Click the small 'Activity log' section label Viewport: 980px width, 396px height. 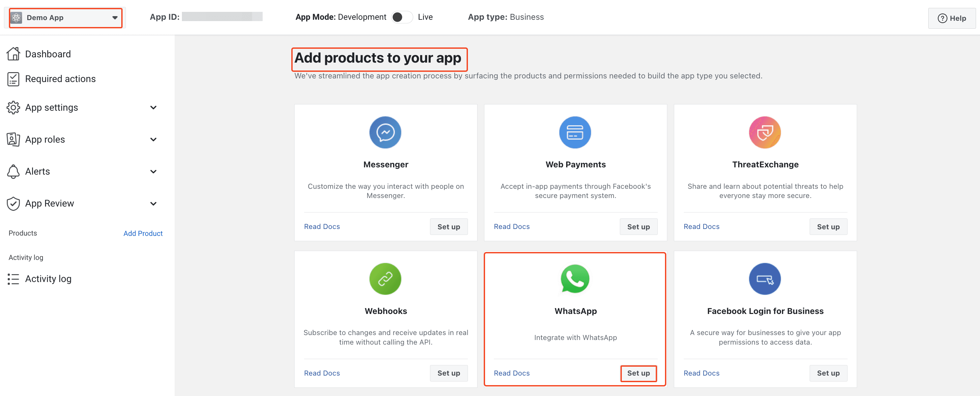pos(26,258)
